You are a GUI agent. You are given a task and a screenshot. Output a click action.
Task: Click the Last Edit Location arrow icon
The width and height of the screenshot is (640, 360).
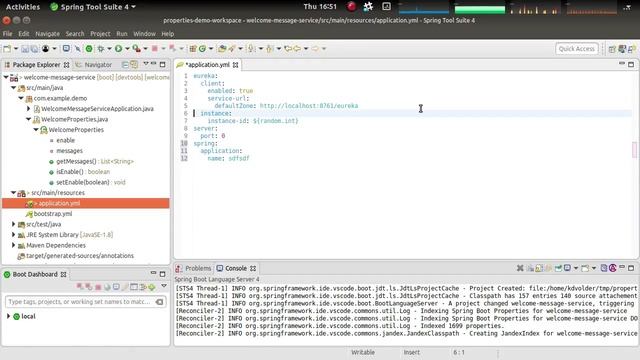pos(288,49)
